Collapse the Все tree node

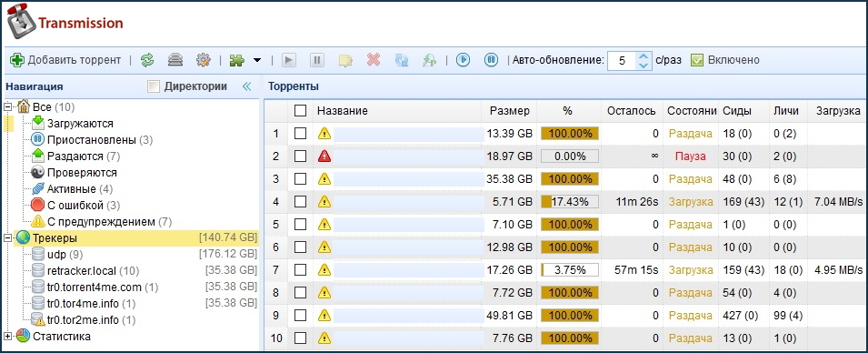point(8,106)
